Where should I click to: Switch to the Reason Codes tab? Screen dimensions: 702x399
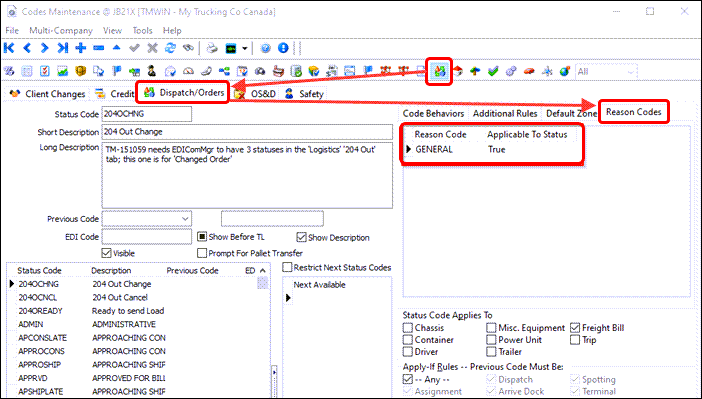tap(634, 112)
